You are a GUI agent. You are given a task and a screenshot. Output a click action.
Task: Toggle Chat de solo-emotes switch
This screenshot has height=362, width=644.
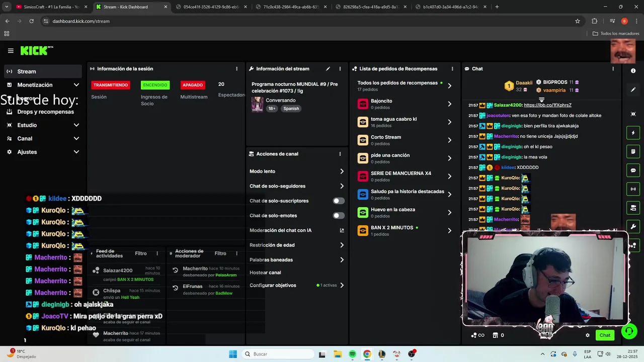pyautogui.click(x=339, y=216)
